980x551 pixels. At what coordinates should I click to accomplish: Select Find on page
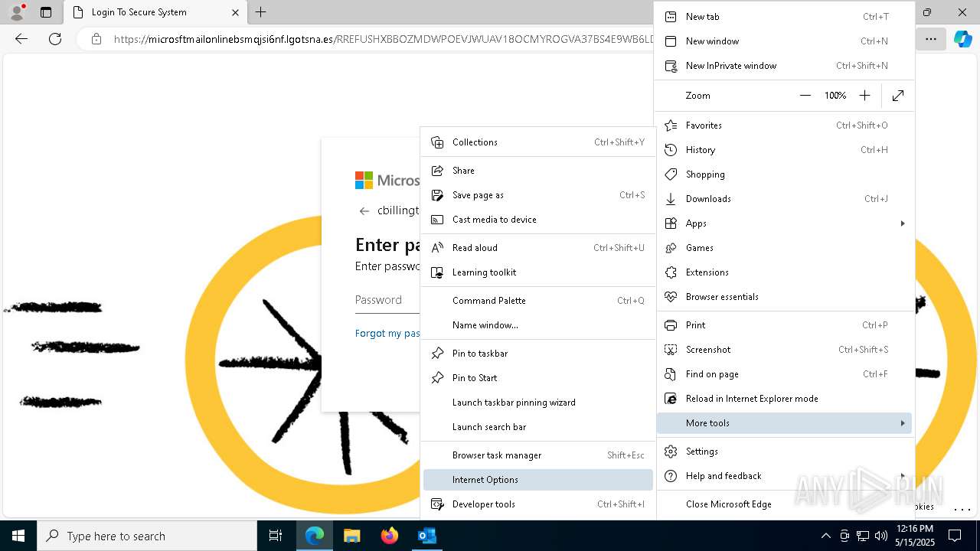784,374
